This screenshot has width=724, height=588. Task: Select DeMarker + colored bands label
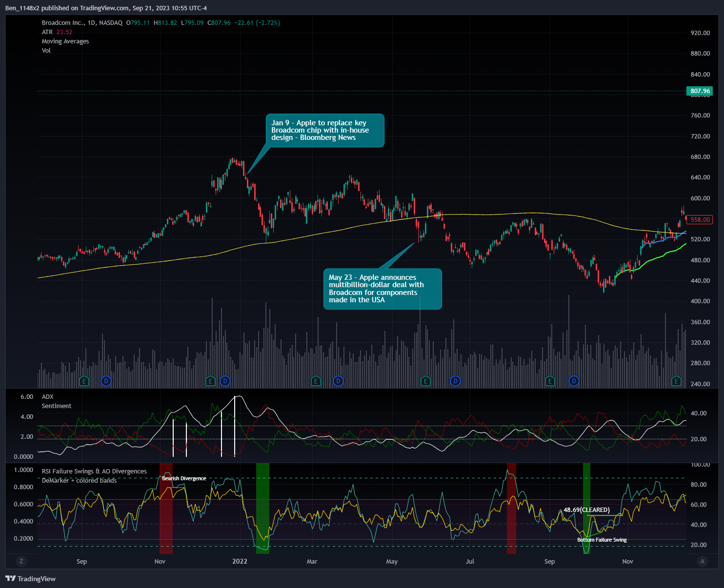pos(79,481)
